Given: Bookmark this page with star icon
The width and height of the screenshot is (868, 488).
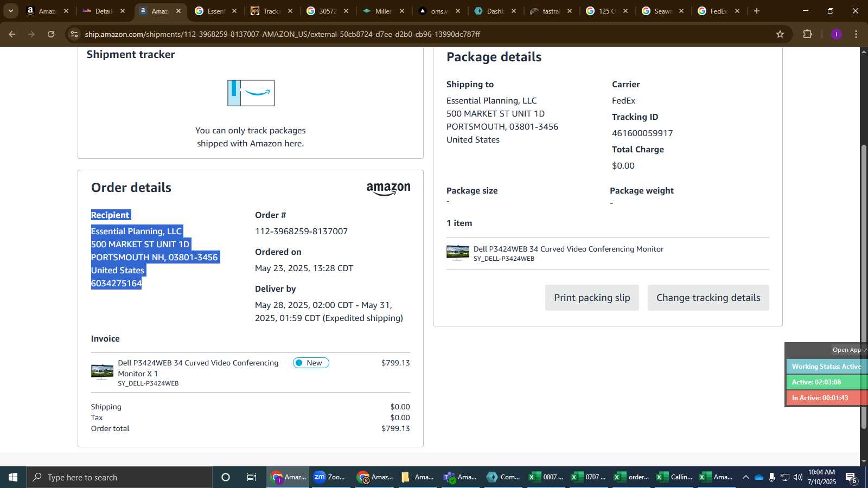Looking at the screenshot, I should click(x=780, y=34).
